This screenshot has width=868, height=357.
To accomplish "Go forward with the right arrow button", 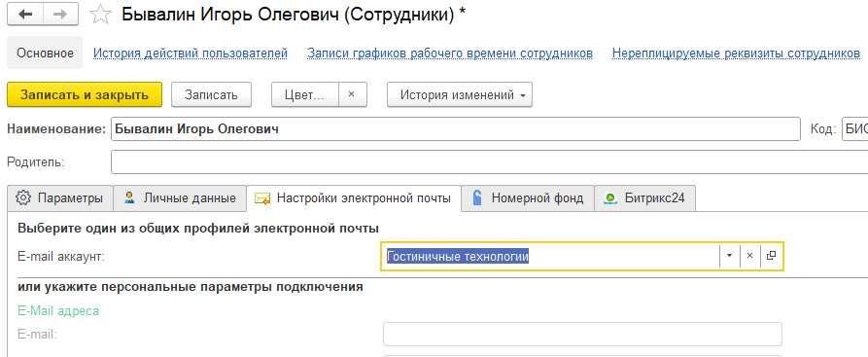I will 60,15.
